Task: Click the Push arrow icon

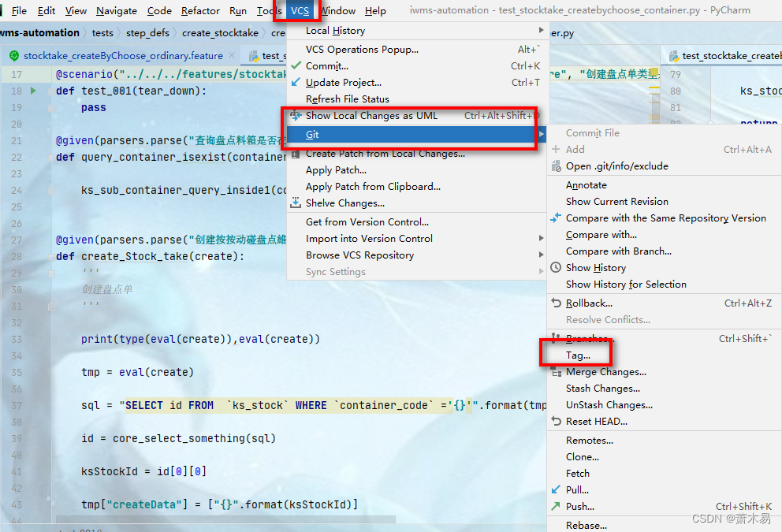Action: click(556, 505)
